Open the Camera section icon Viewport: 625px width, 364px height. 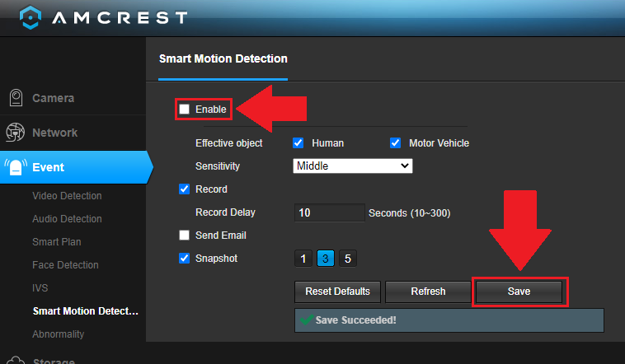(16, 97)
